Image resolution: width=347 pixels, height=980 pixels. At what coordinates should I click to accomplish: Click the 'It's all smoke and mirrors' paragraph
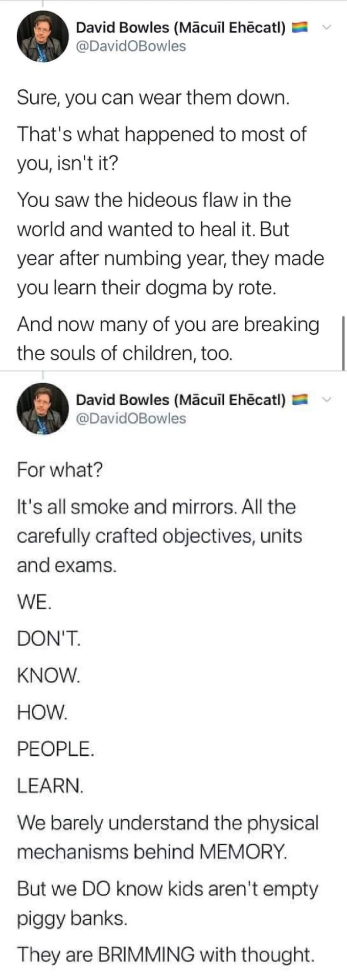point(159,536)
